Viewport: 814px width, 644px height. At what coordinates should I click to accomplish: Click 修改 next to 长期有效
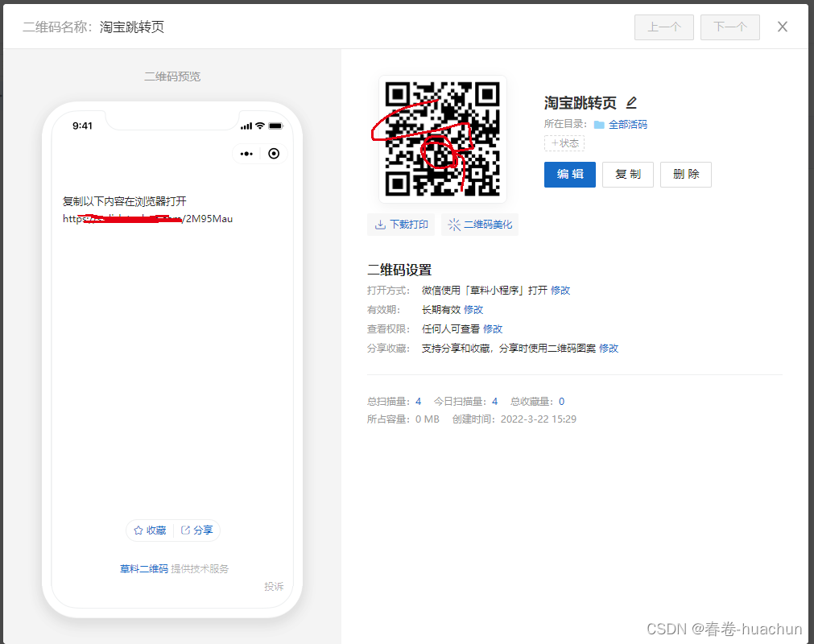tap(473, 310)
